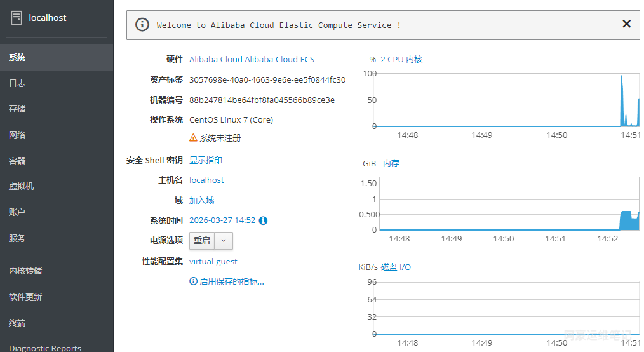Open 账户 accounts in sidebar
Image resolution: width=644 pixels, height=352 pixels.
click(x=57, y=212)
